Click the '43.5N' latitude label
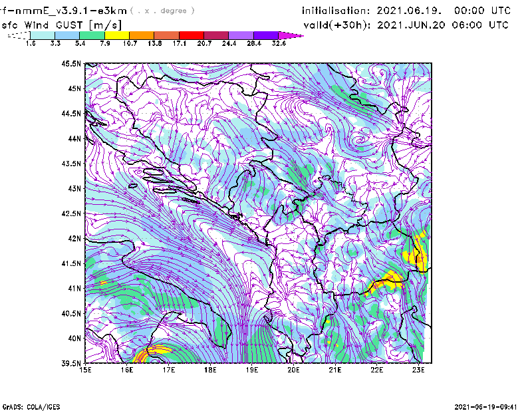This screenshot has width=532, height=411. click(x=71, y=164)
